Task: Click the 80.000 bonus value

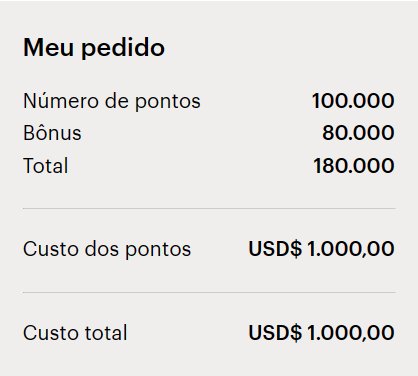Action: [358, 133]
